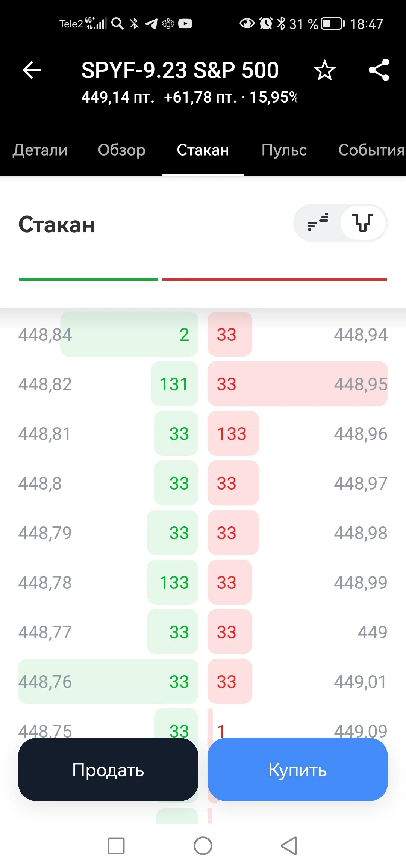Select ask row at price 449,01

pyautogui.click(x=298, y=681)
